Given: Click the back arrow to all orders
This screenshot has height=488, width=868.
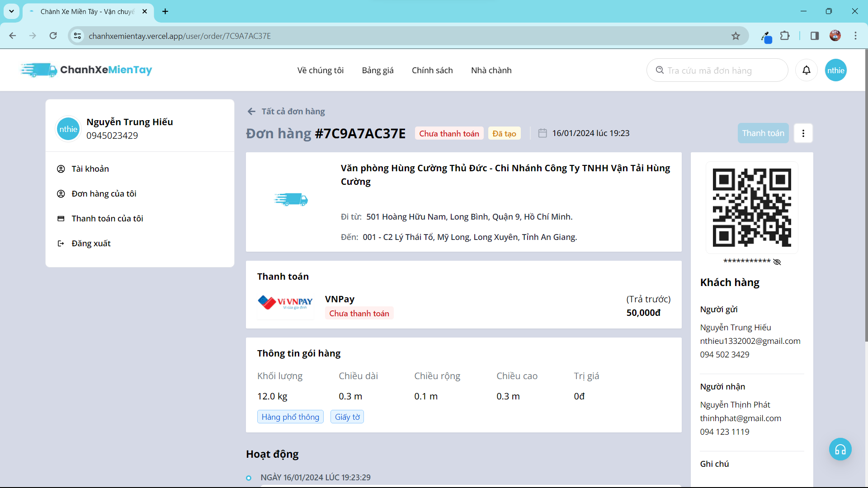Looking at the screenshot, I should pos(251,112).
